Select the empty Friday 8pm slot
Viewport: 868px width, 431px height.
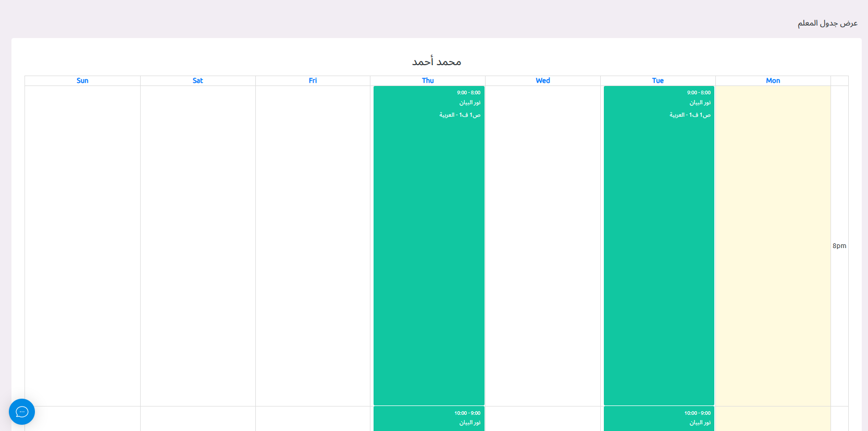click(x=313, y=245)
